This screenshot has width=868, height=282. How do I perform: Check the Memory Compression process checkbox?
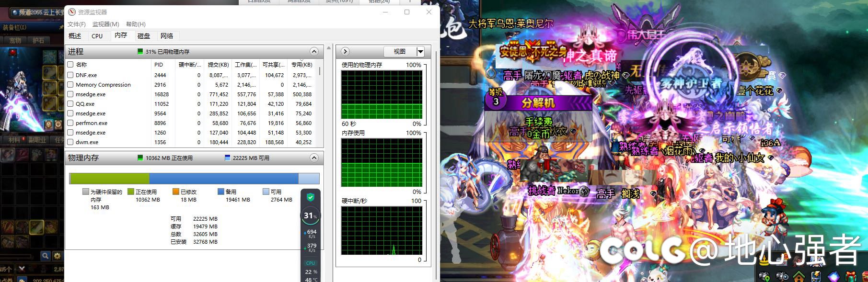tap(70, 85)
